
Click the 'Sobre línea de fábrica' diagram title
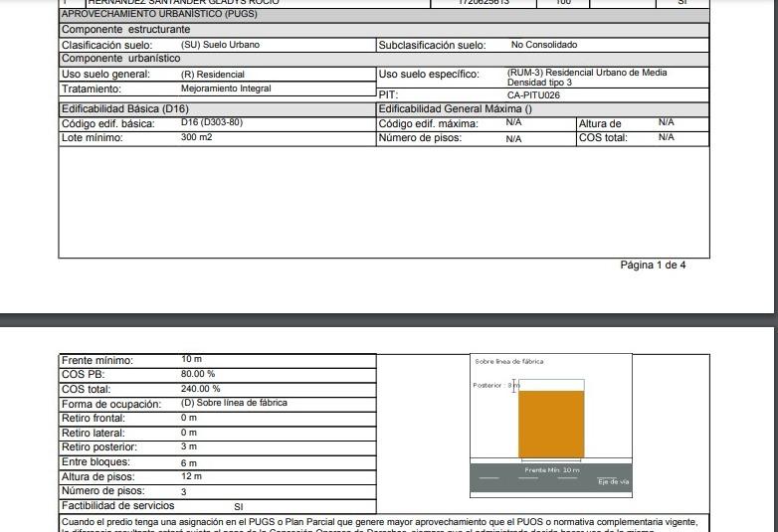pos(509,362)
